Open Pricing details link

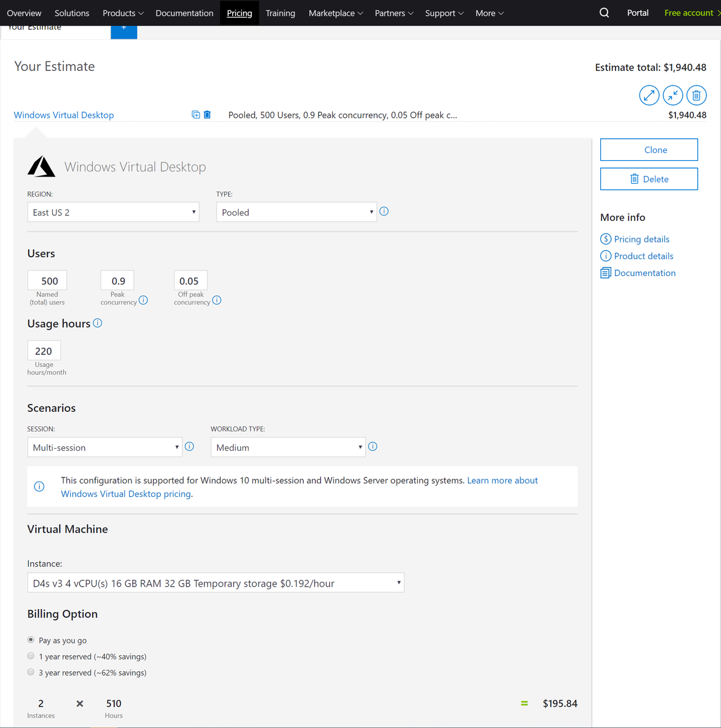[x=642, y=239]
